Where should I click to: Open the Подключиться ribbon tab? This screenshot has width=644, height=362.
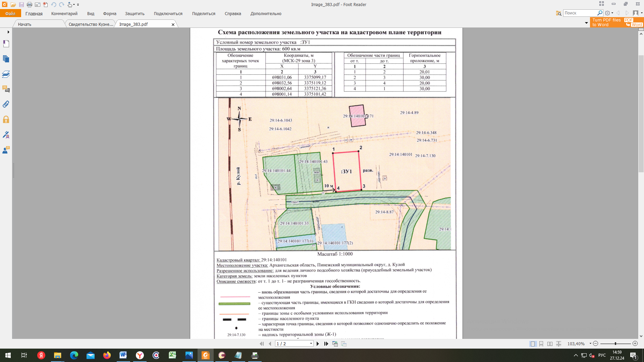coord(168,14)
